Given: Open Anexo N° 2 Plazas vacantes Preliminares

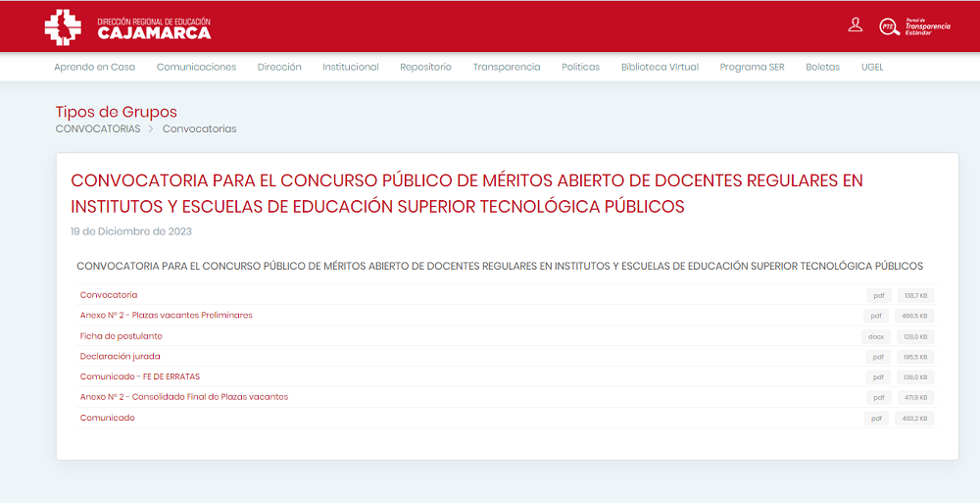Looking at the screenshot, I should (x=167, y=316).
